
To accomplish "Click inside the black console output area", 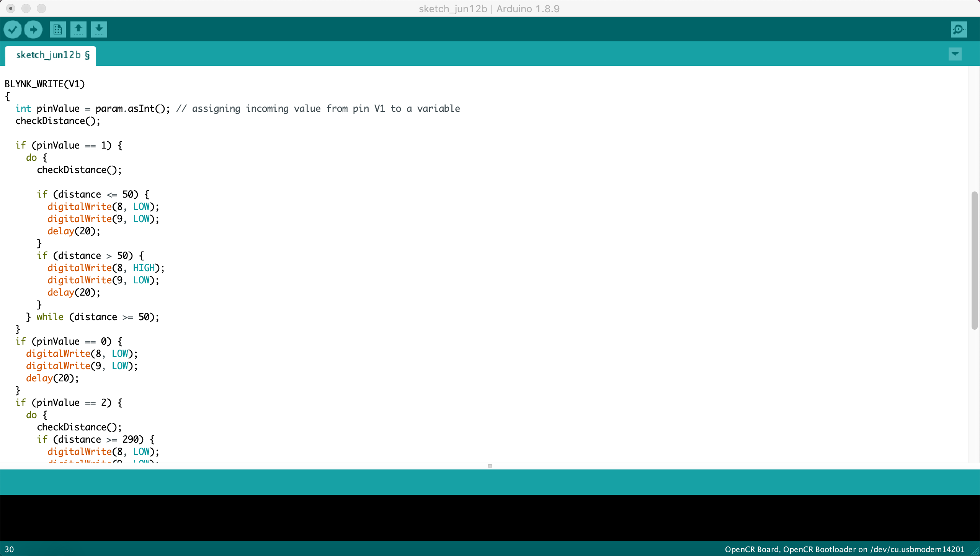I will (490, 517).
